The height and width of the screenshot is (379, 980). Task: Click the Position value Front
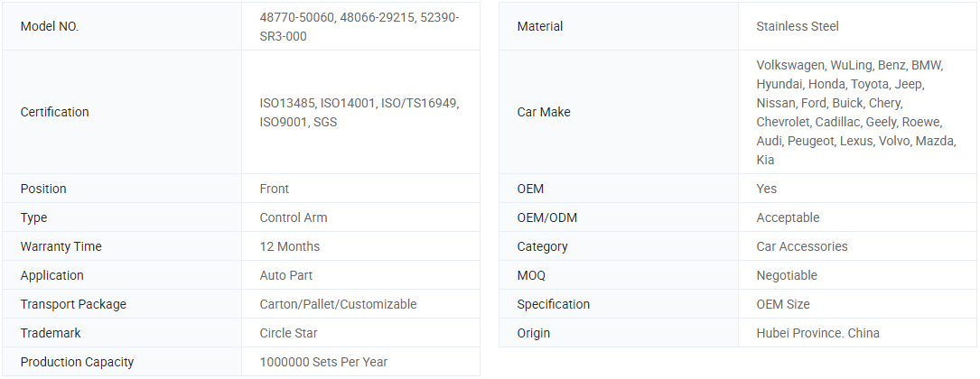pos(275,189)
